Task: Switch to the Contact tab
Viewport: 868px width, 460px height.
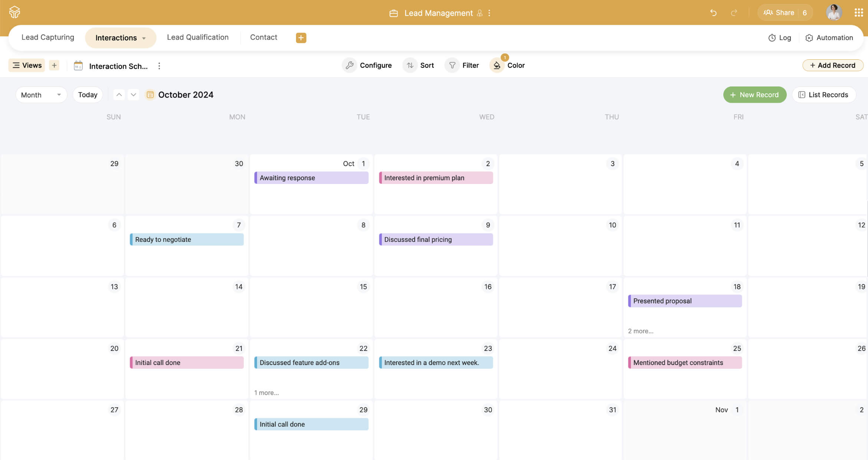Action: pyautogui.click(x=263, y=37)
